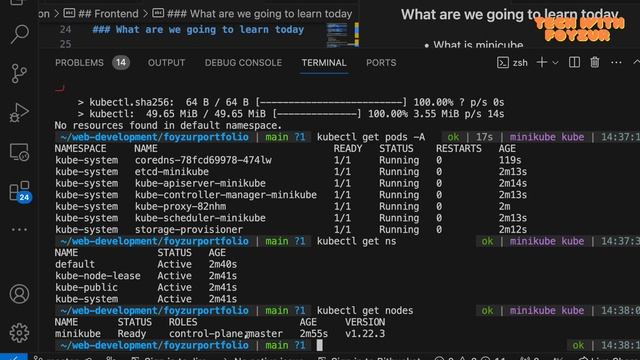Open the Search view in activity bar
The width and height of the screenshot is (640, 360).
click(x=19, y=34)
